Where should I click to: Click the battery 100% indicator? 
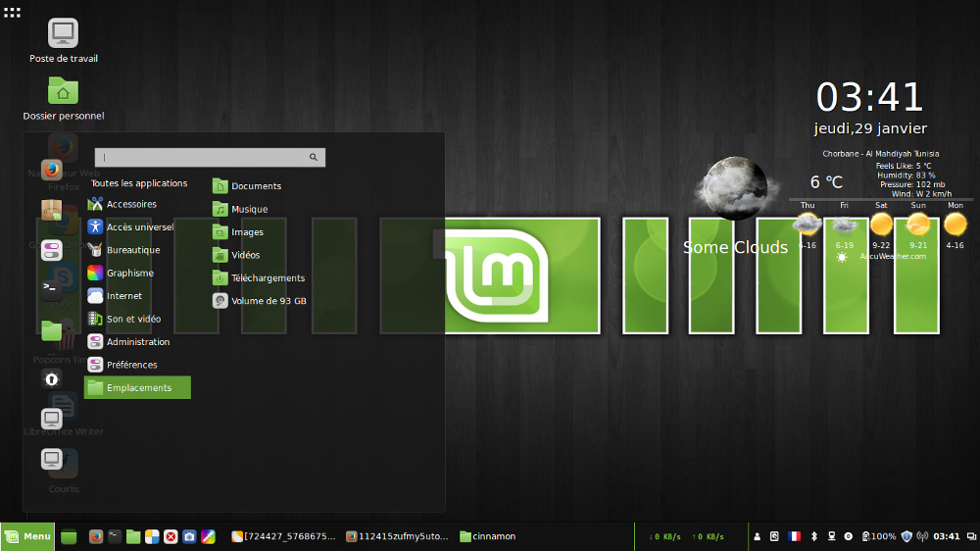(x=879, y=536)
